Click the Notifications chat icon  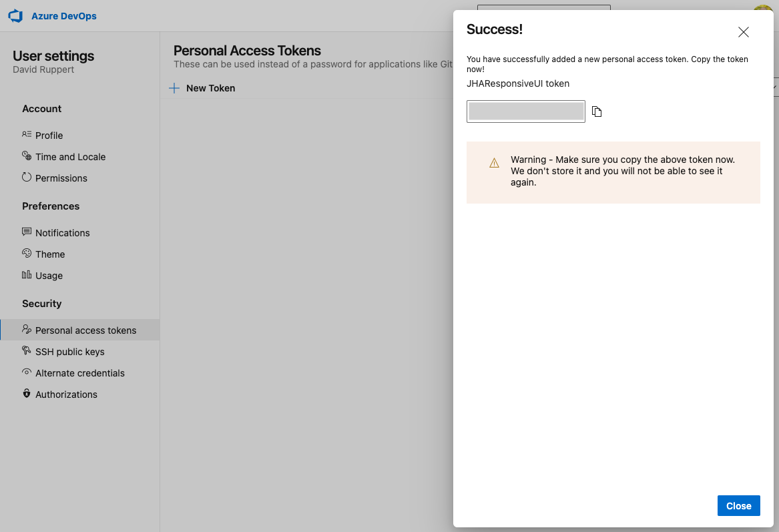(27, 232)
